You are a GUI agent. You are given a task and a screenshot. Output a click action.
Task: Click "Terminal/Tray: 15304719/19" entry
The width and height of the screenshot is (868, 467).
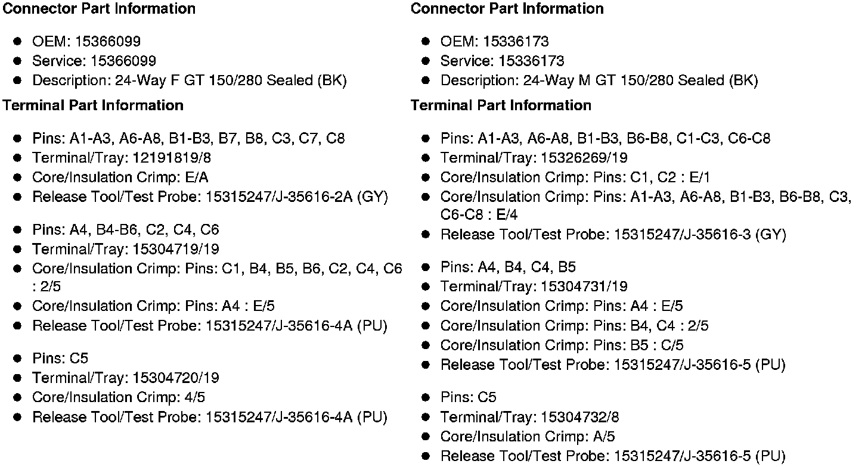point(125,249)
